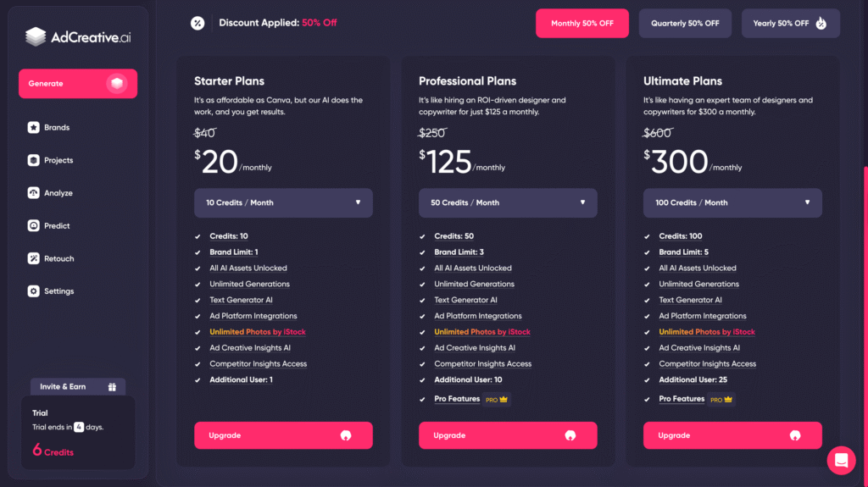Click the Projects sidebar icon
The width and height of the screenshot is (868, 487).
pos(34,160)
